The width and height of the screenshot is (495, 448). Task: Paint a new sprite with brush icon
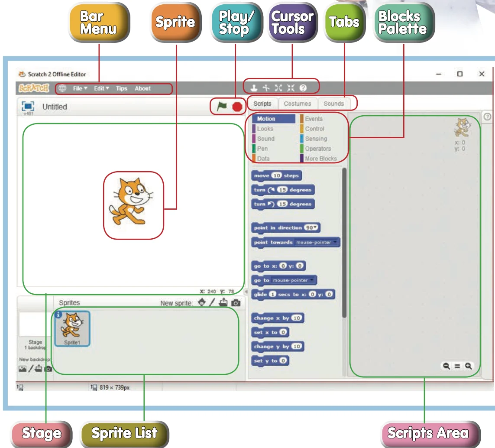(212, 302)
